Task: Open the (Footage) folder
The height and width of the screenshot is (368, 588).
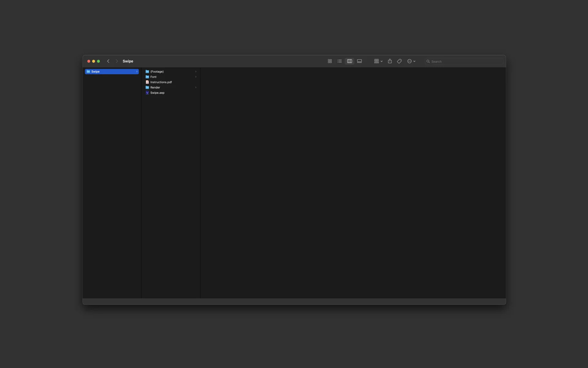Action: pyautogui.click(x=171, y=72)
